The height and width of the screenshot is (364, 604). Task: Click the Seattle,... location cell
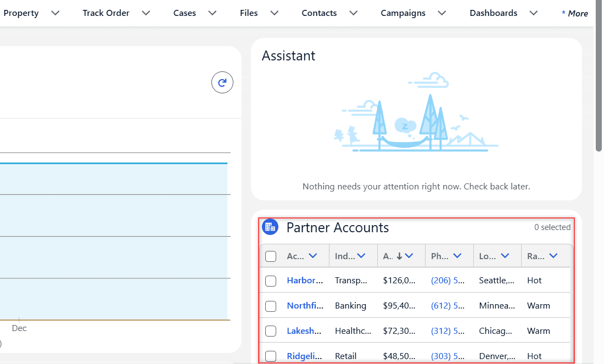coord(496,281)
